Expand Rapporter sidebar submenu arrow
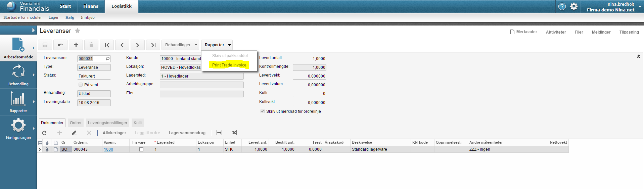Screen dimensions: 644x189 34,101
